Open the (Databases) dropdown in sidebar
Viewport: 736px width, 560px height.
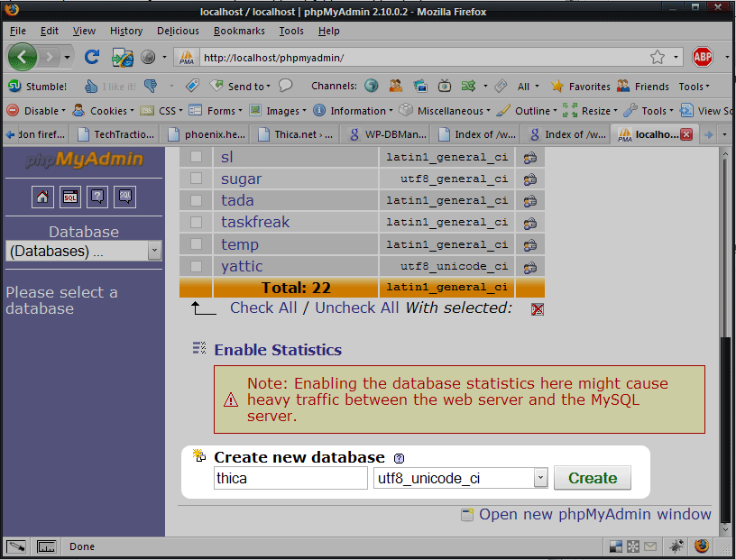pos(84,251)
